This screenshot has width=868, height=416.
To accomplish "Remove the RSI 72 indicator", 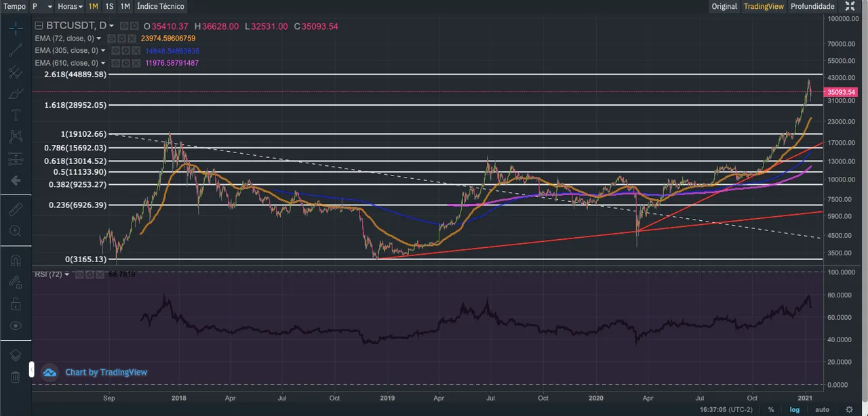I will (x=99, y=274).
